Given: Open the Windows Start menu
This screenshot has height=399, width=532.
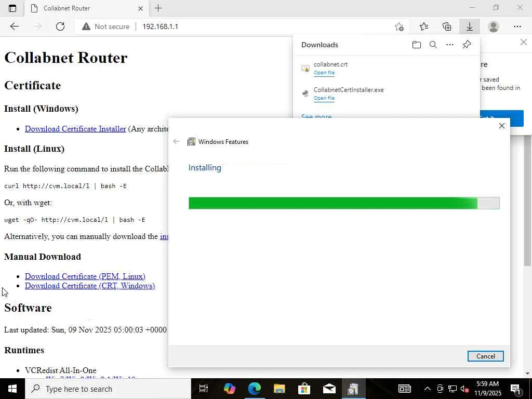Looking at the screenshot, I should 12,389.
